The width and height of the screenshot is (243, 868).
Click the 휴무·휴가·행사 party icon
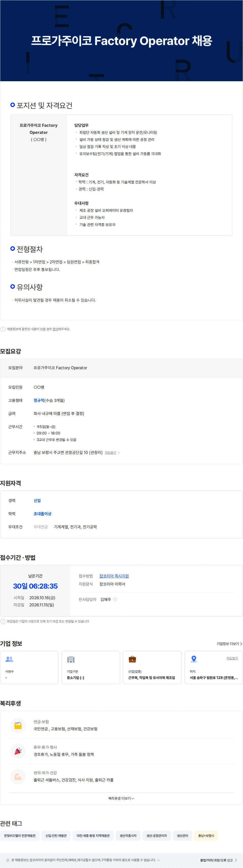tap(18, 751)
